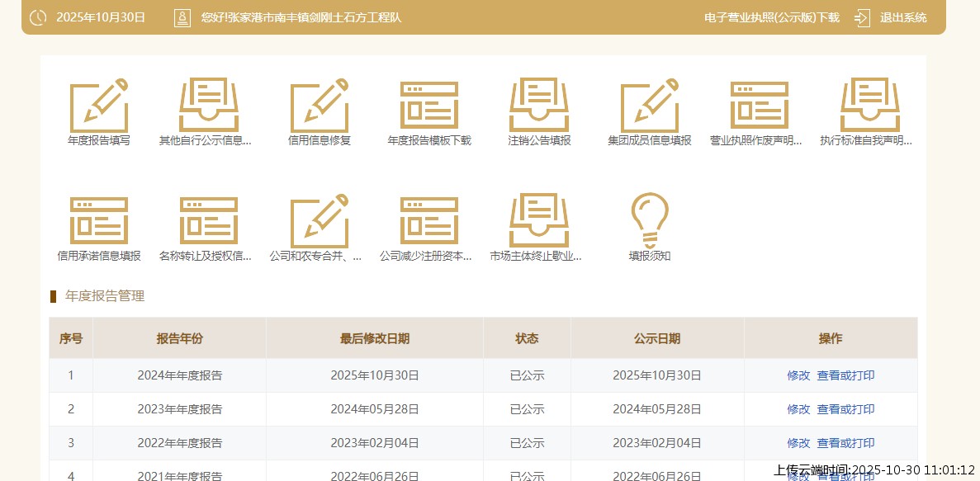Click 退出系统 to log out
Viewport: 980px width, 481px height.
902,17
